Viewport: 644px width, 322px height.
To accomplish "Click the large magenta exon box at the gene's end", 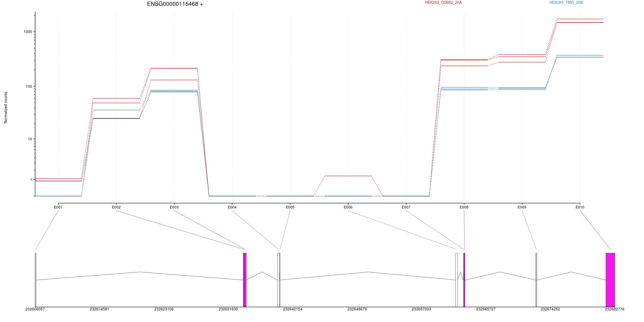I will pyautogui.click(x=610, y=280).
